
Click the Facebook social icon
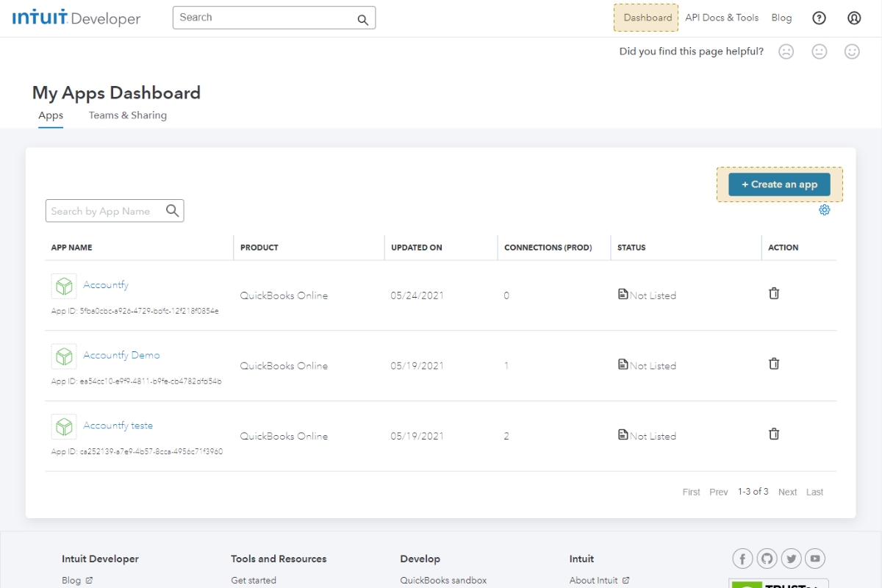tap(742, 558)
